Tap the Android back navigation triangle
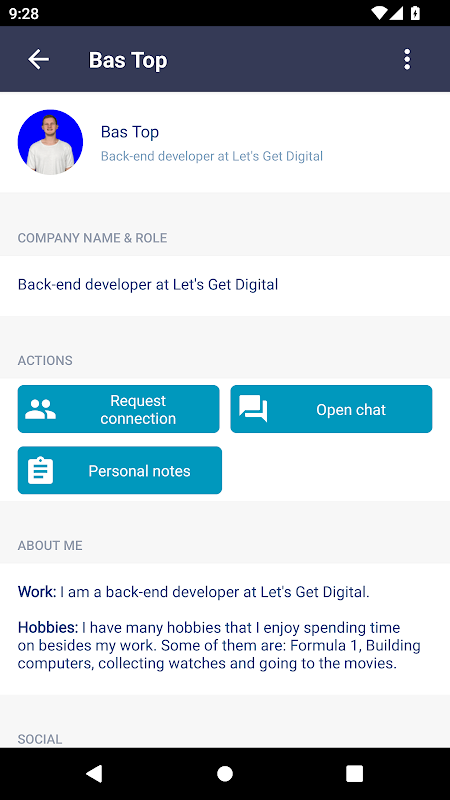This screenshot has width=450, height=800. point(94,773)
